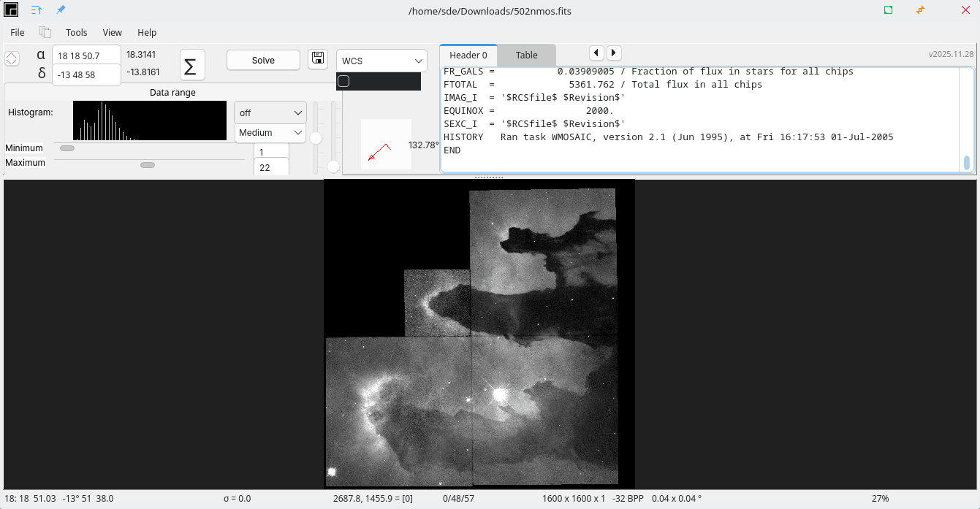Open the WCS dropdown
This screenshot has width=980, height=509.
[x=381, y=61]
